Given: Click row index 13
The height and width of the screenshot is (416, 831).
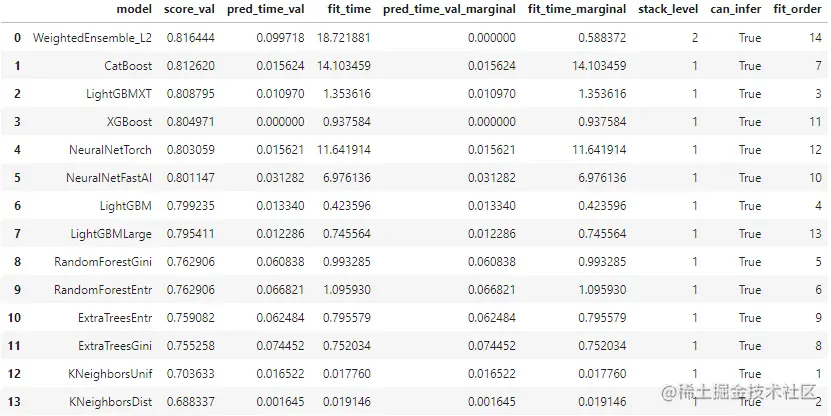Looking at the screenshot, I should point(14,402).
